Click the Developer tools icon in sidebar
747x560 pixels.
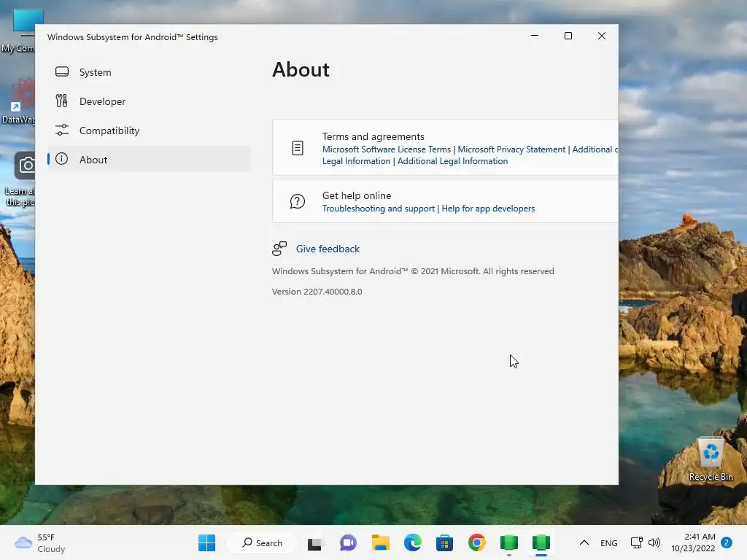[x=61, y=101]
